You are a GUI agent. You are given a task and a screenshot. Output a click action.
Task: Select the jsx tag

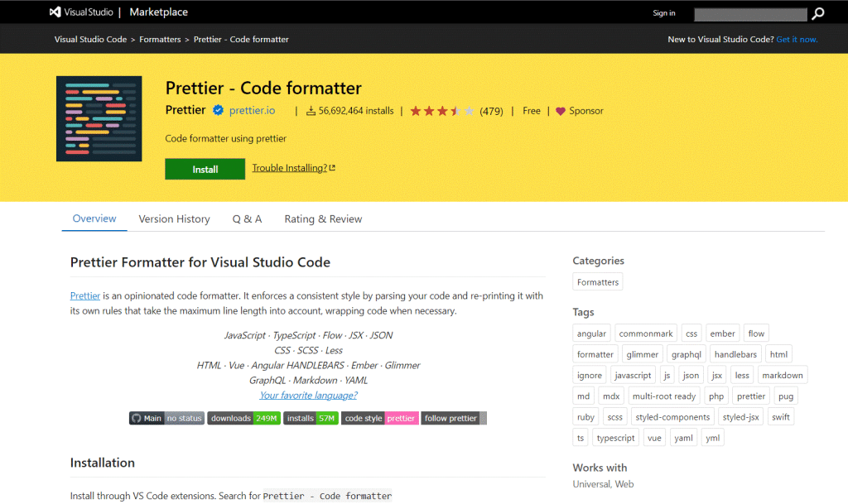pyautogui.click(x=716, y=375)
